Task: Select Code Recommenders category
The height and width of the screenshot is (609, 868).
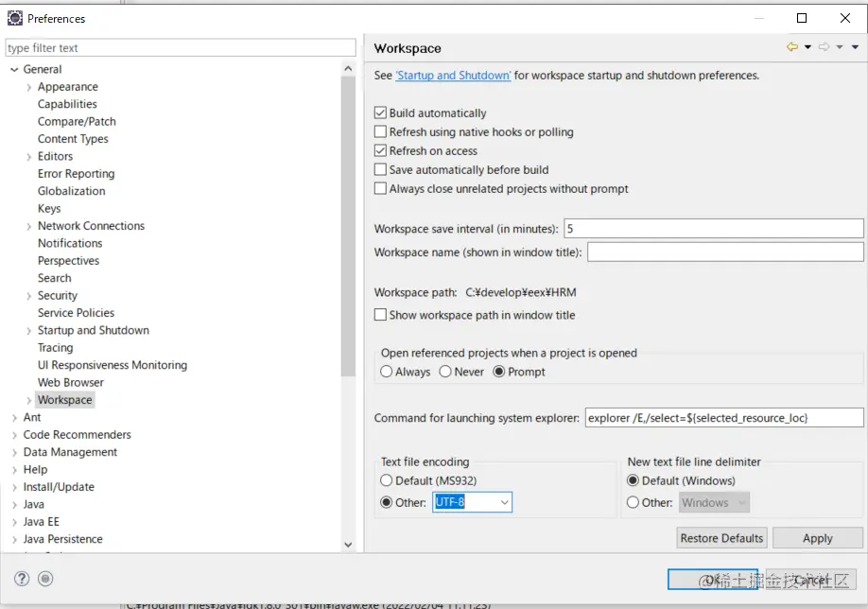Action: (x=77, y=435)
